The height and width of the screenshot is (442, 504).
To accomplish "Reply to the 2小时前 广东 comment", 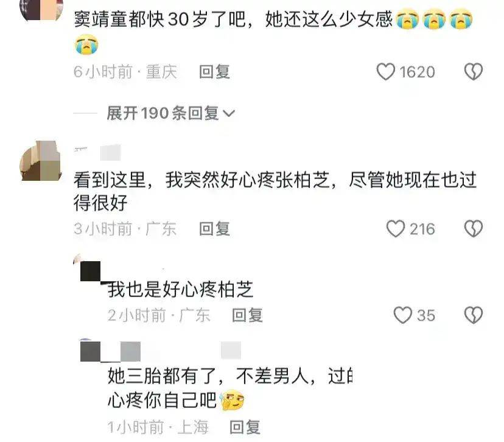I will click(248, 315).
